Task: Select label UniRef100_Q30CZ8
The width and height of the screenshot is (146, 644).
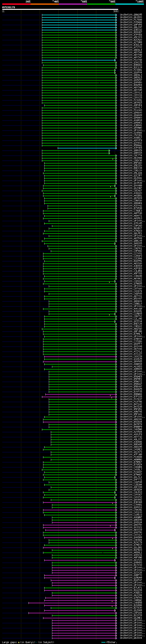Action: pyautogui.click(x=131, y=63)
